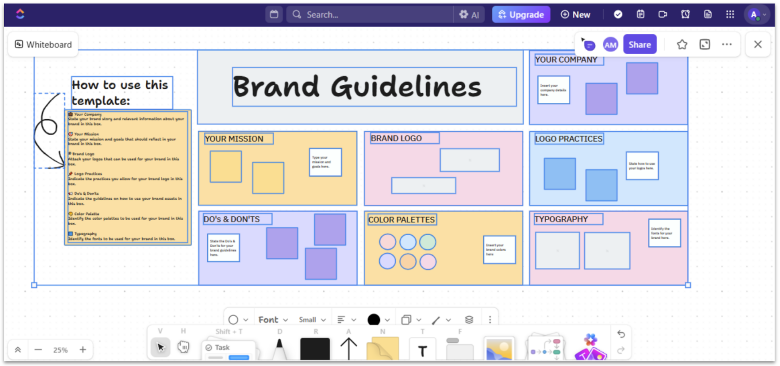Undo the last action
The height and width of the screenshot is (366, 780).
pos(621,334)
